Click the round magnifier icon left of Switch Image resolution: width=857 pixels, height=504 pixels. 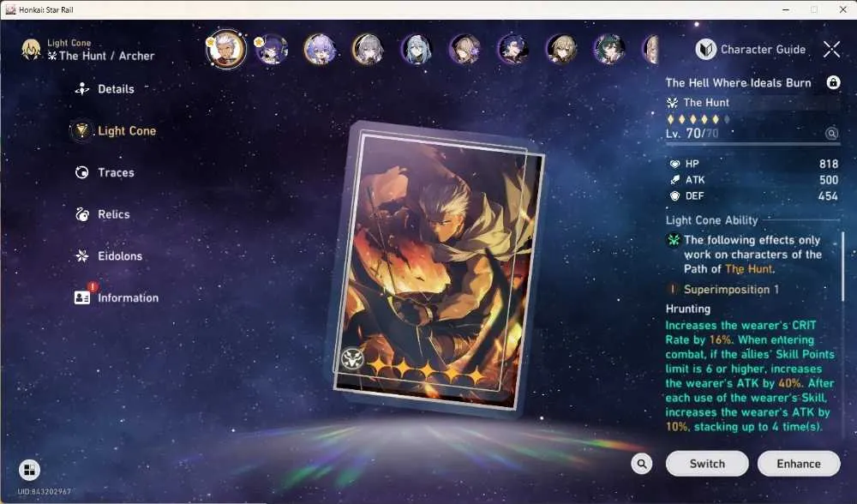(642, 464)
